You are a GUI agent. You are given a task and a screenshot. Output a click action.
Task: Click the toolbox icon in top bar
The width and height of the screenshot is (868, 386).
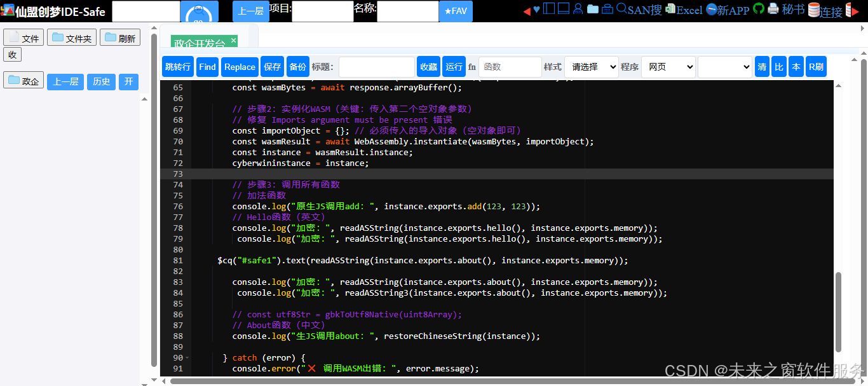[607, 8]
